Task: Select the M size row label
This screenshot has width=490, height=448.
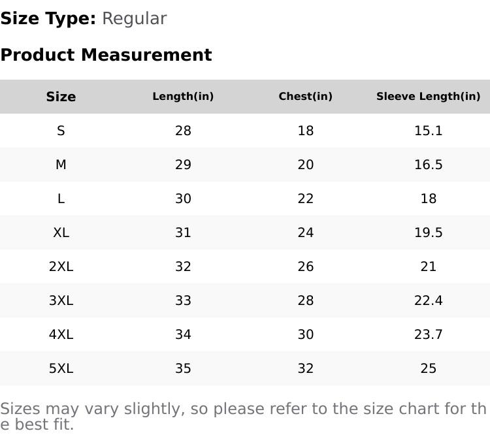Action: [x=61, y=165]
